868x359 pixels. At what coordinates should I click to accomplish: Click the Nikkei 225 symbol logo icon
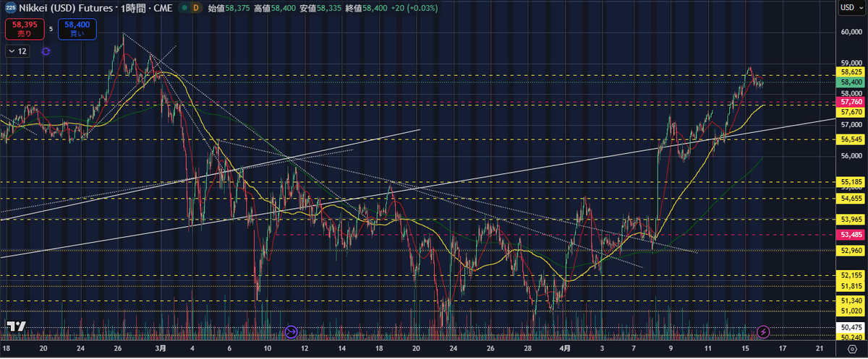pyautogui.click(x=10, y=7)
